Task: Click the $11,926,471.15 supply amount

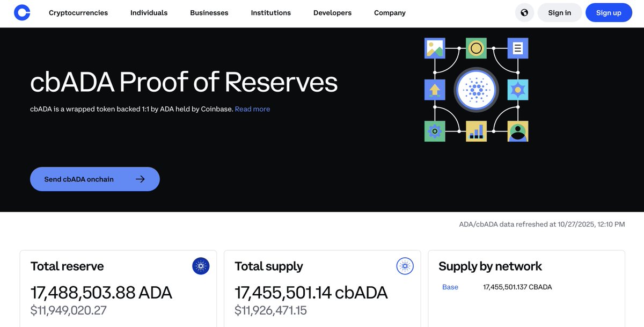Action: tap(271, 310)
